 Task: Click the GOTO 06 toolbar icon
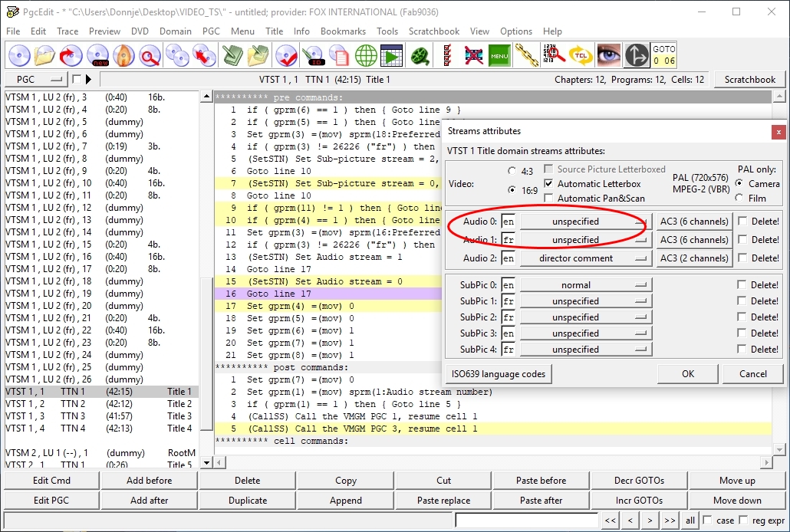click(x=664, y=55)
